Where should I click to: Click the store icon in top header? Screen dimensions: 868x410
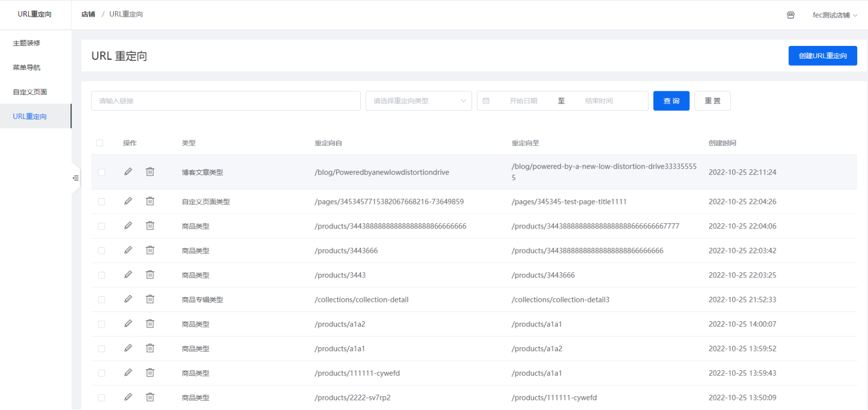[790, 15]
